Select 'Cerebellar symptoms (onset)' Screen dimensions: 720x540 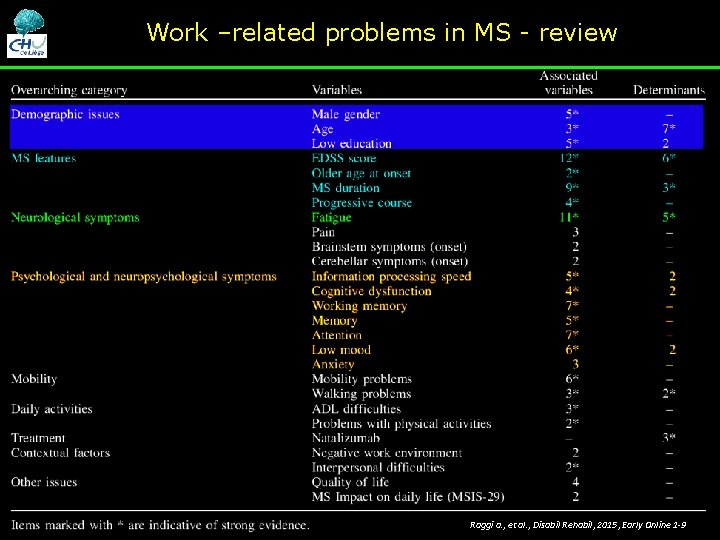390,261
